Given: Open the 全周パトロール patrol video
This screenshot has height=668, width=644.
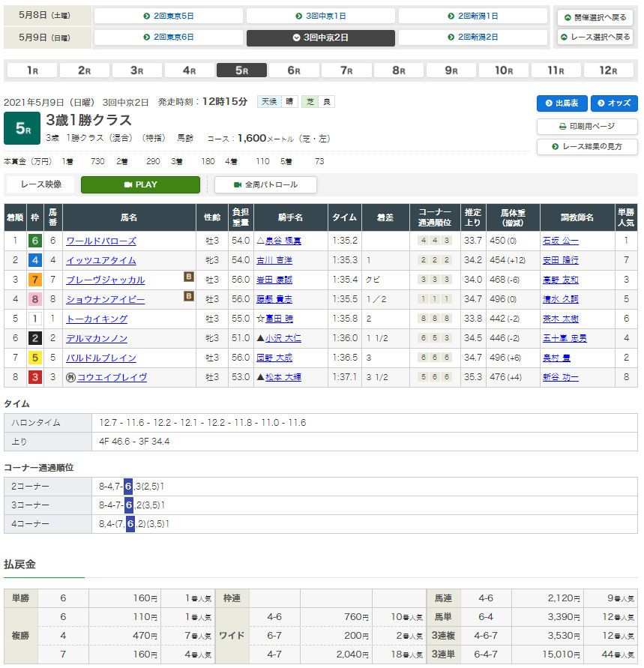Looking at the screenshot, I should [265, 184].
